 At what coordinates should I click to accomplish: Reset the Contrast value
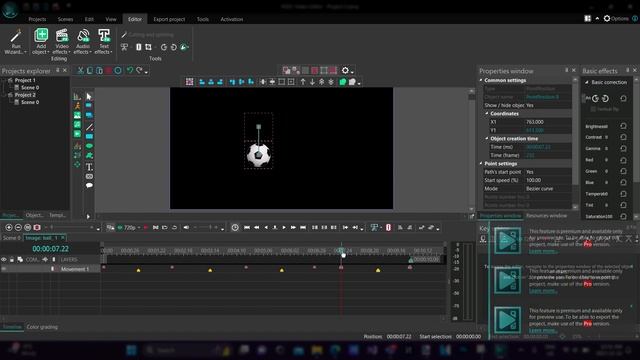point(623,137)
